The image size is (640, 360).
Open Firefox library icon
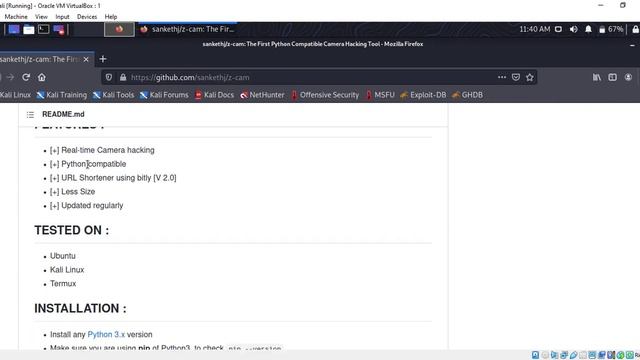point(597,77)
